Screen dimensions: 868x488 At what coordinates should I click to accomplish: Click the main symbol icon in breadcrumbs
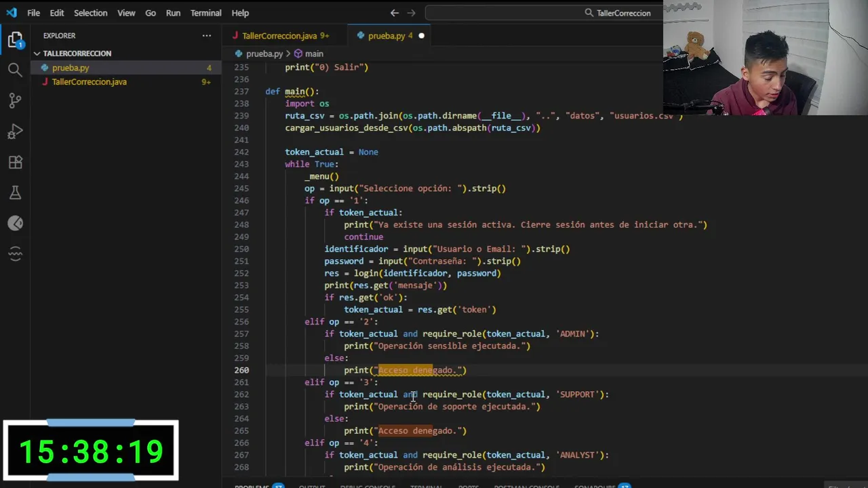tap(298, 54)
